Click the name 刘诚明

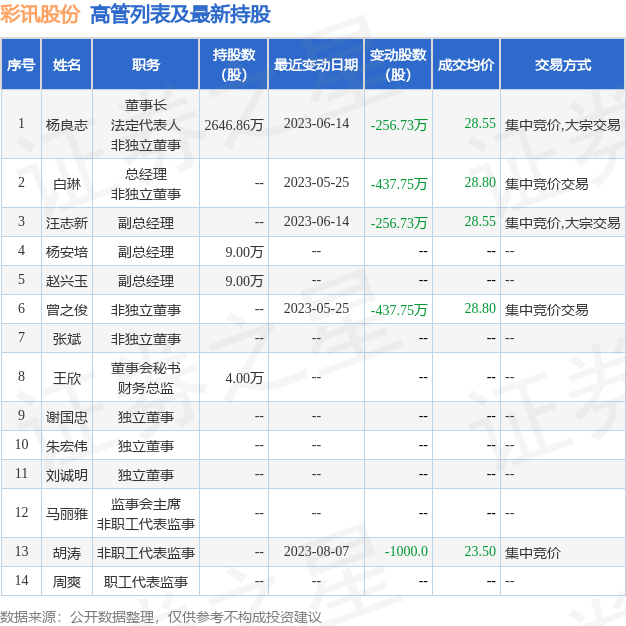[x=67, y=475]
